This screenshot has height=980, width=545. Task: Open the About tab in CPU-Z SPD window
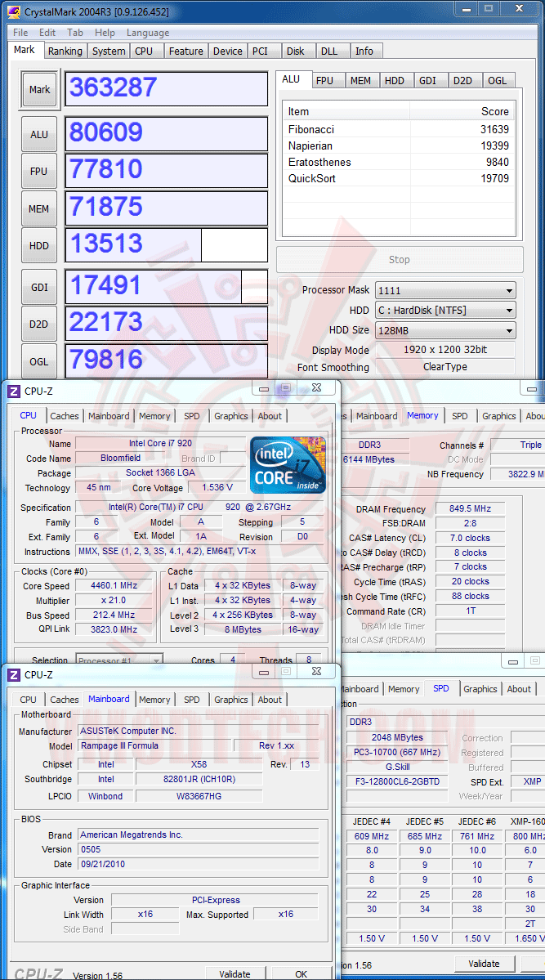519,689
